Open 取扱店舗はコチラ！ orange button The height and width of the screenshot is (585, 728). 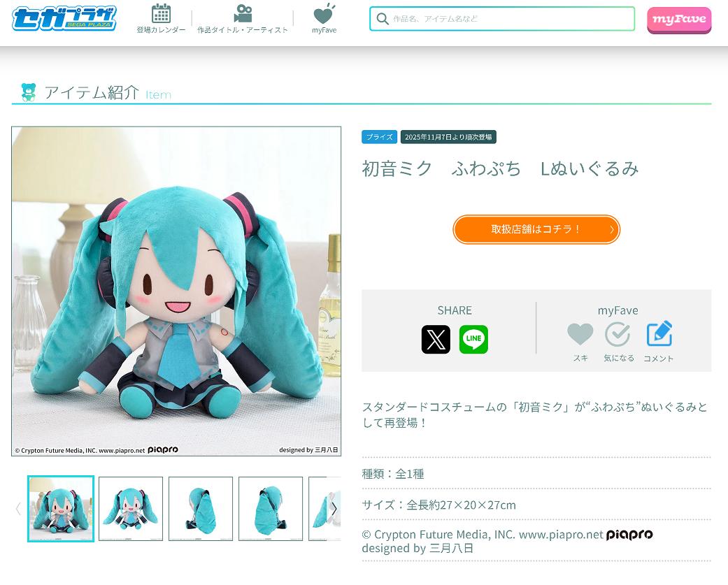(x=536, y=229)
